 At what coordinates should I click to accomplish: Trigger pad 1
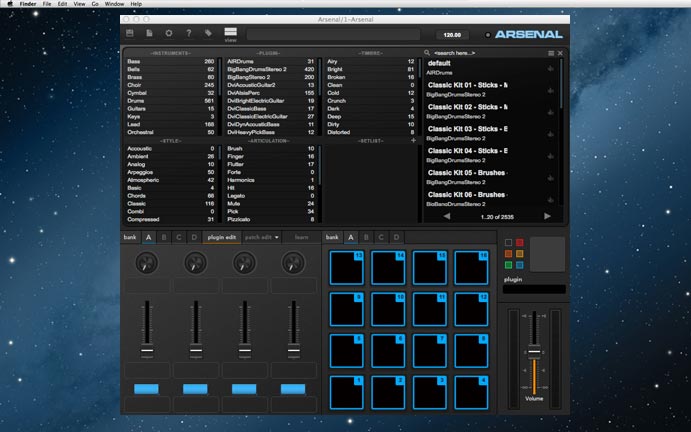pos(346,392)
